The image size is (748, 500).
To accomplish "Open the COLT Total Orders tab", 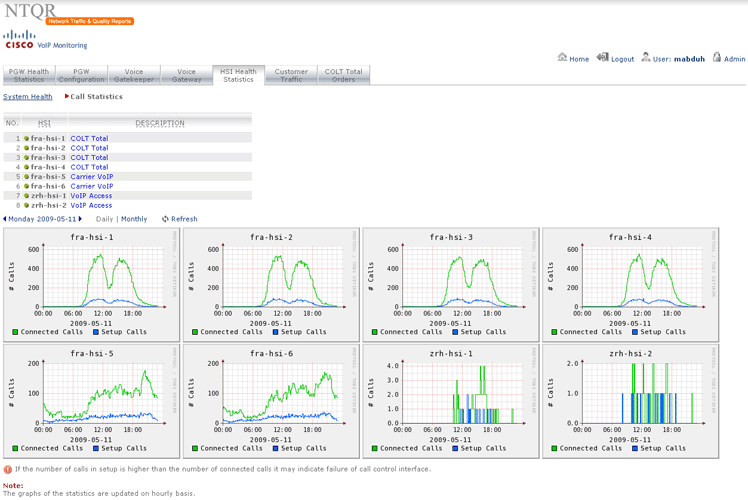I will [x=344, y=75].
